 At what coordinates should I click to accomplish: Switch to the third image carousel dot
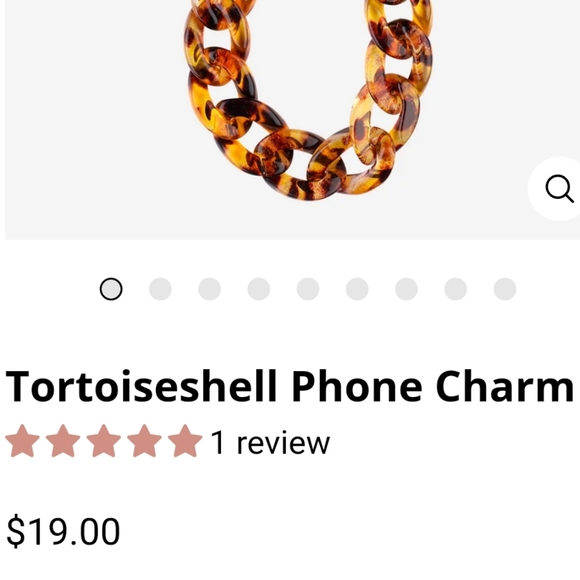point(209,289)
